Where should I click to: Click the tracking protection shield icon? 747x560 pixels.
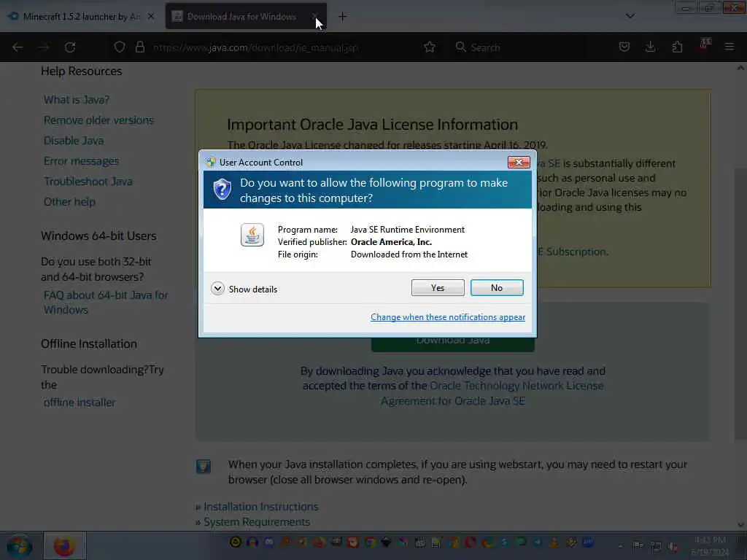coord(120,47)
